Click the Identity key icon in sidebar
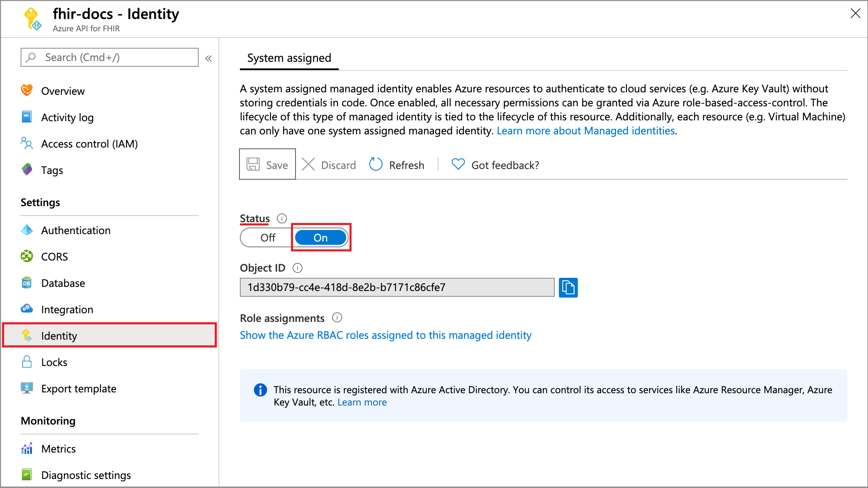 (x=27, y=335)
